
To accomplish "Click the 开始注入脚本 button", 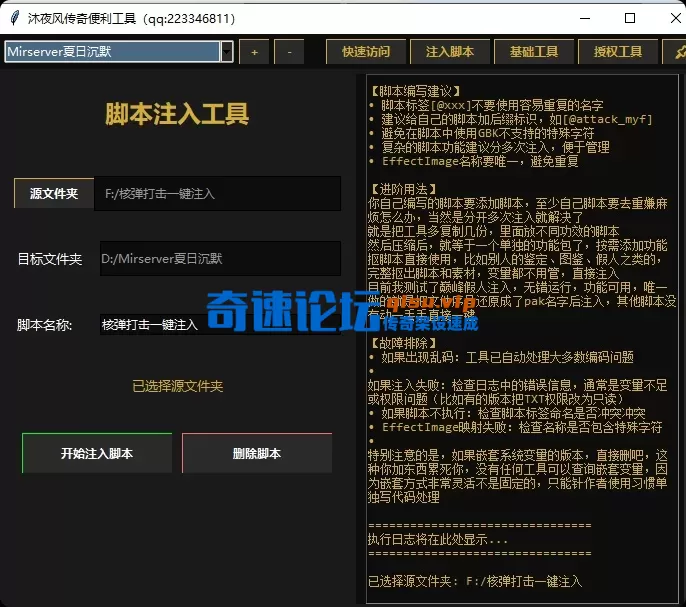I will [x=97, y=453].
